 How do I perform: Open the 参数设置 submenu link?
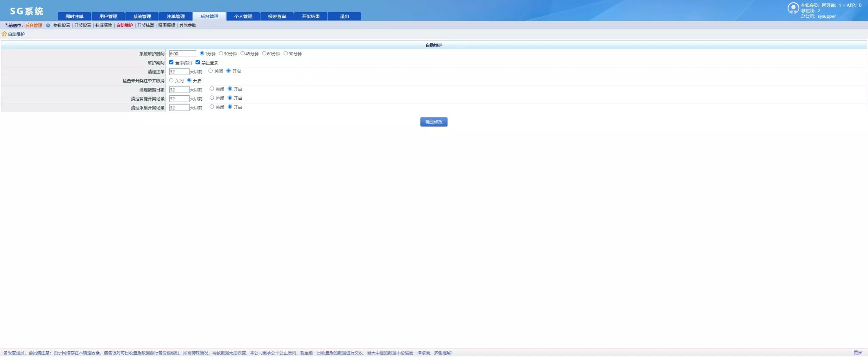(x=62, y=25)
